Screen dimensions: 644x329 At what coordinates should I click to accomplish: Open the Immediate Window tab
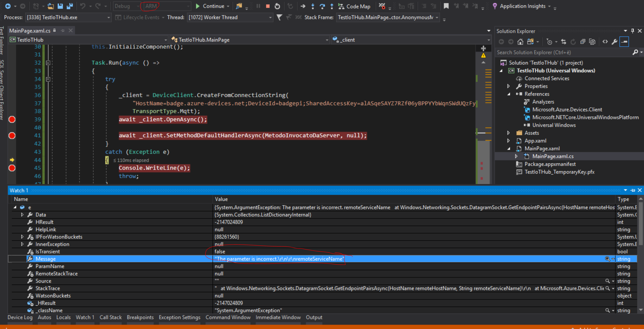pyautogui.click(x=278, y=317)
